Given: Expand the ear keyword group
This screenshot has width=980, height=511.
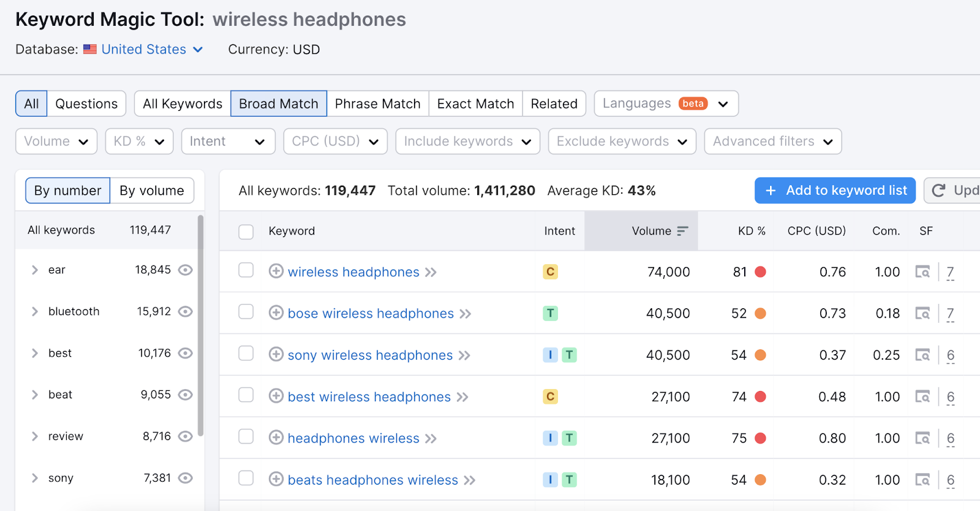Looking at the screenshot, I should (35, 270).
